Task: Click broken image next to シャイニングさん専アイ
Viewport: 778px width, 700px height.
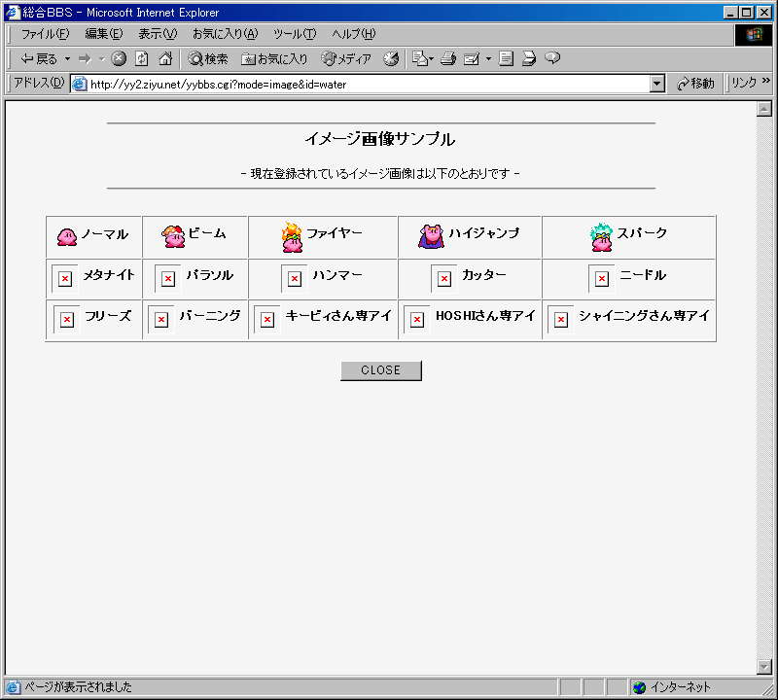Action: pos(561,320)
